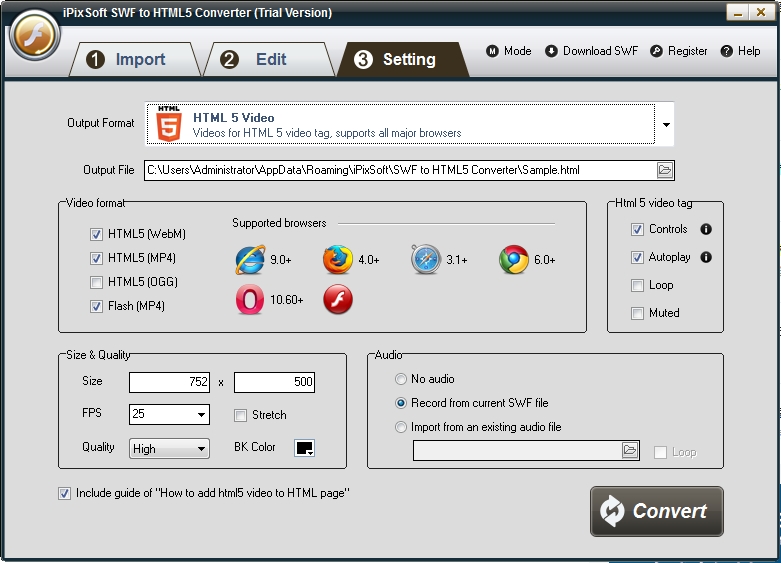
Task: Click the Chrome browser icon
Action: point(513,260)
